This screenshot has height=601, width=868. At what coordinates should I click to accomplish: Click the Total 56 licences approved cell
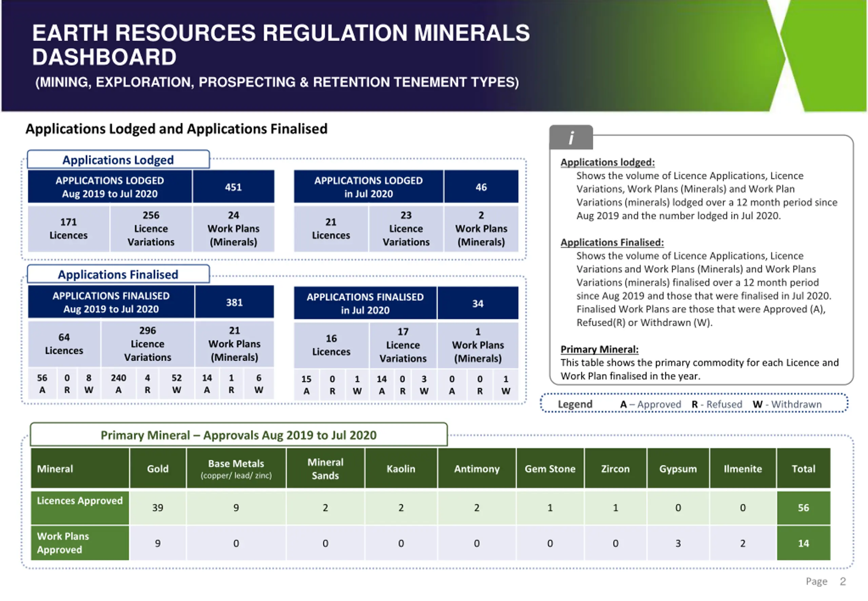click(x=803, y=508)
